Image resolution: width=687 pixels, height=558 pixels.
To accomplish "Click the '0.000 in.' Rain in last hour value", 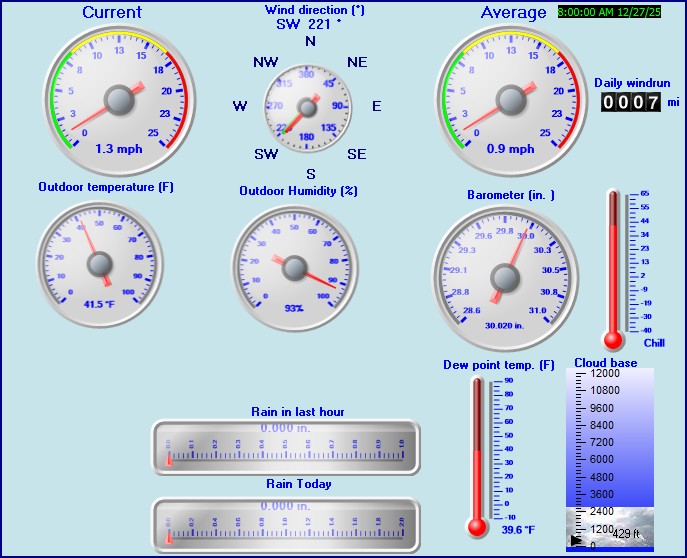I will 285,428.
